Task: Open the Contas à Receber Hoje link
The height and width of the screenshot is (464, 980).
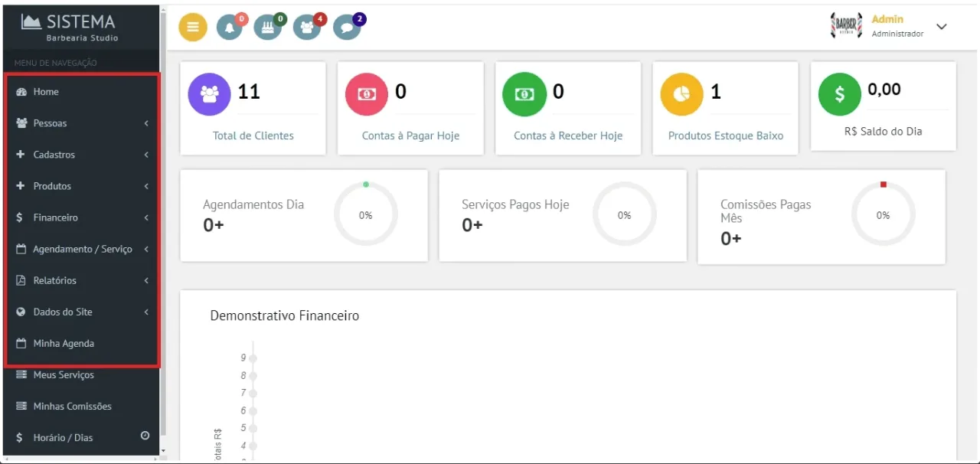Action: tap(568, 136)
